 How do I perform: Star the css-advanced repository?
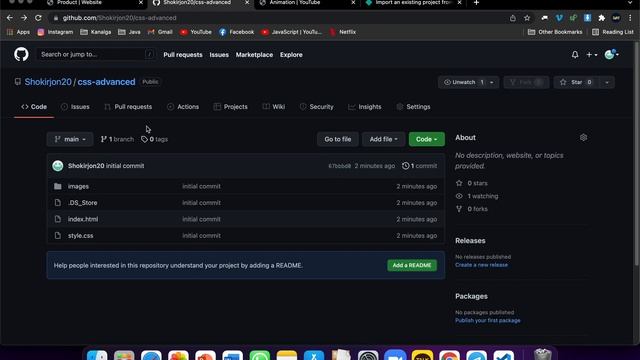coord(576,82)
